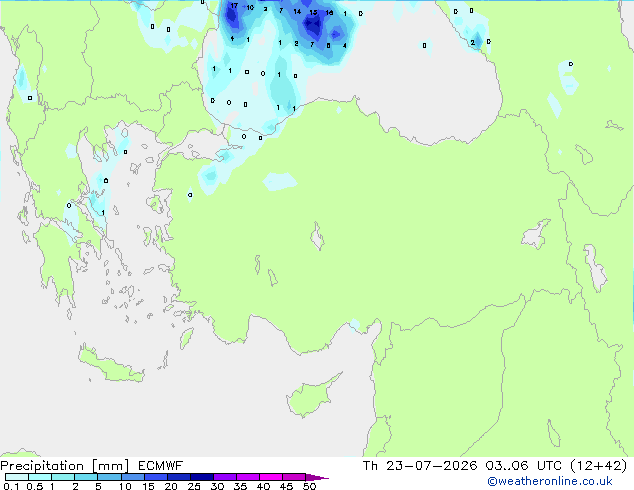
Task: Pick the 15 to 20 mm legend swatch
Action: pos(156,477)
